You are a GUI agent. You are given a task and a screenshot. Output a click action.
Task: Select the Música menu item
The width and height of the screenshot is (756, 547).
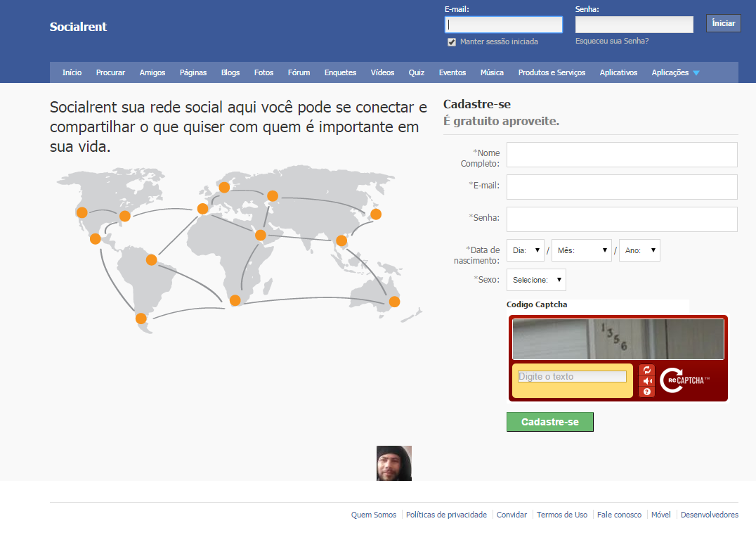pos(492,72)
